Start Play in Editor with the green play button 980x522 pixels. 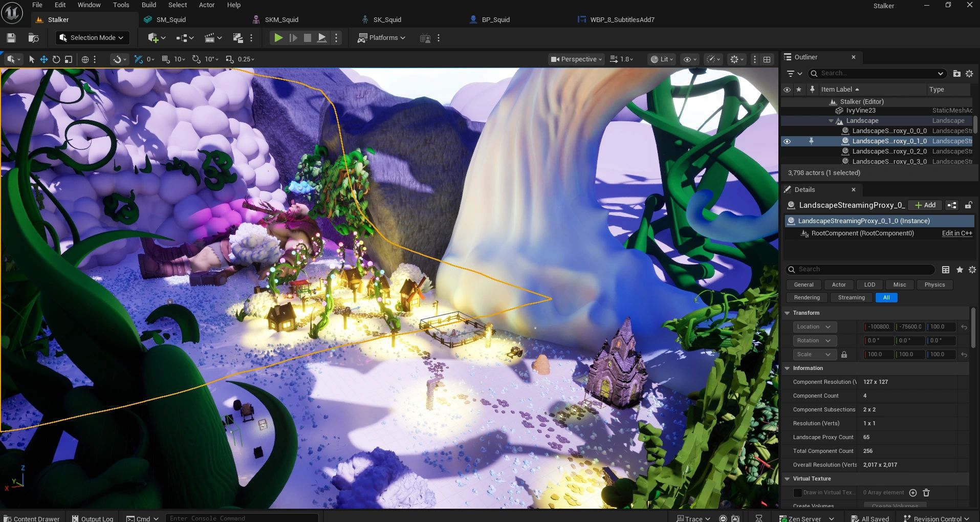(278, 38)
